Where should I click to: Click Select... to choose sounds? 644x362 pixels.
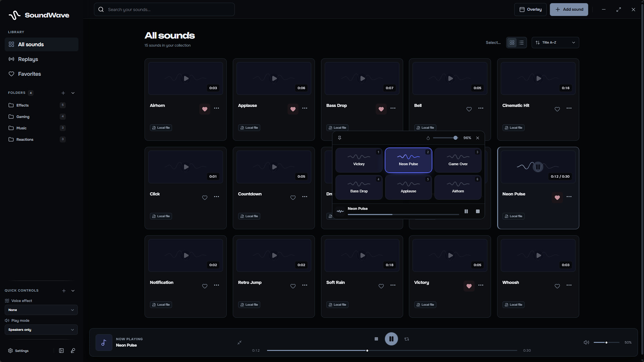493,43
